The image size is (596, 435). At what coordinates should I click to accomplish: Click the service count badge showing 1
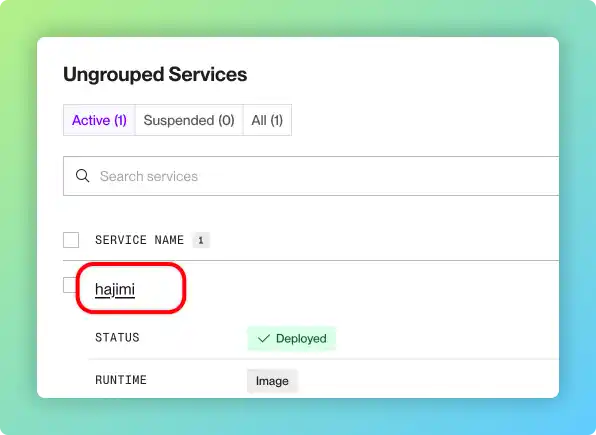(201, 240)
